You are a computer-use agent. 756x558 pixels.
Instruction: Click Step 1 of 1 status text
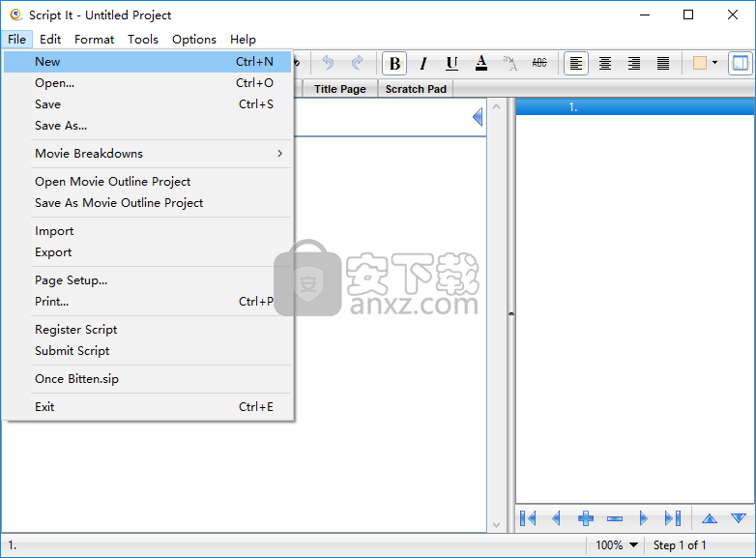tap(680, 545)
